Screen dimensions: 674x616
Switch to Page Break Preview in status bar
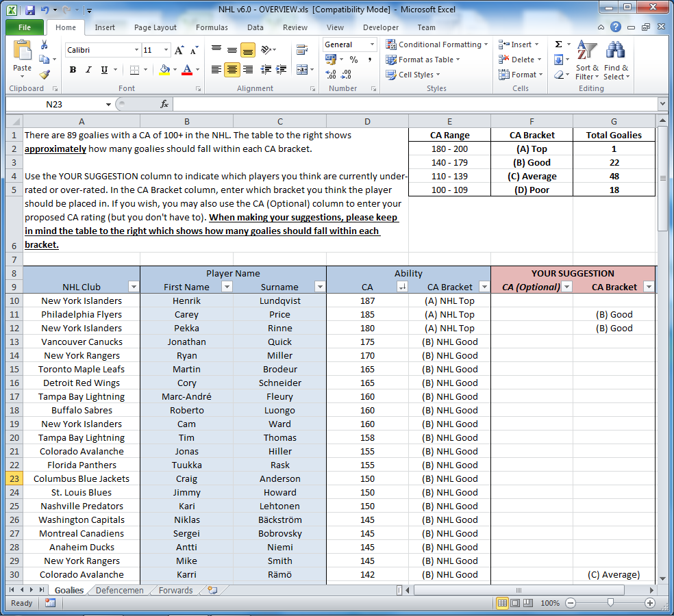tap(528, 603)
